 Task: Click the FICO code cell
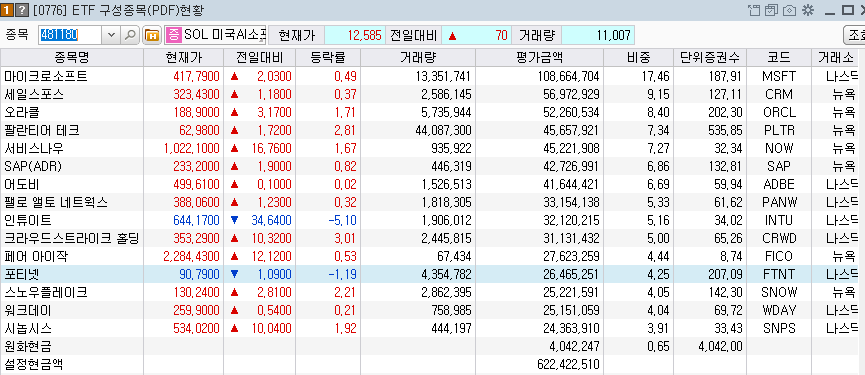point(779,256)
